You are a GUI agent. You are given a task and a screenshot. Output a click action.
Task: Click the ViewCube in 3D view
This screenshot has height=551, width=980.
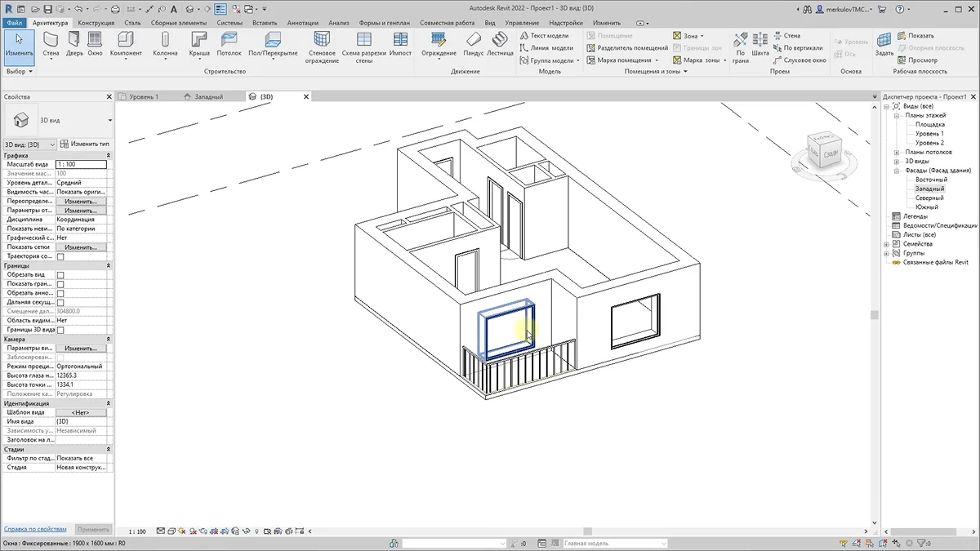click(823, 151)
